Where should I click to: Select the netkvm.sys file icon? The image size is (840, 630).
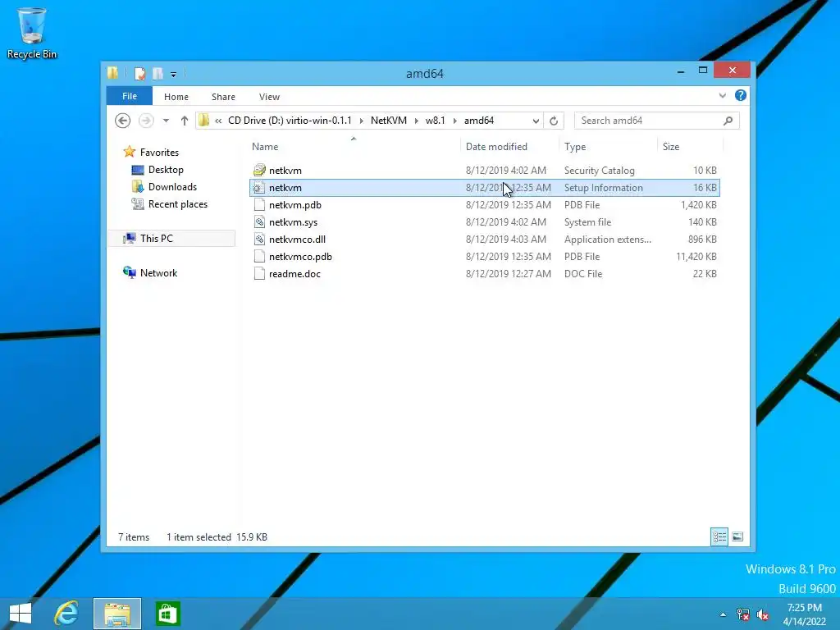click(259, 221)
